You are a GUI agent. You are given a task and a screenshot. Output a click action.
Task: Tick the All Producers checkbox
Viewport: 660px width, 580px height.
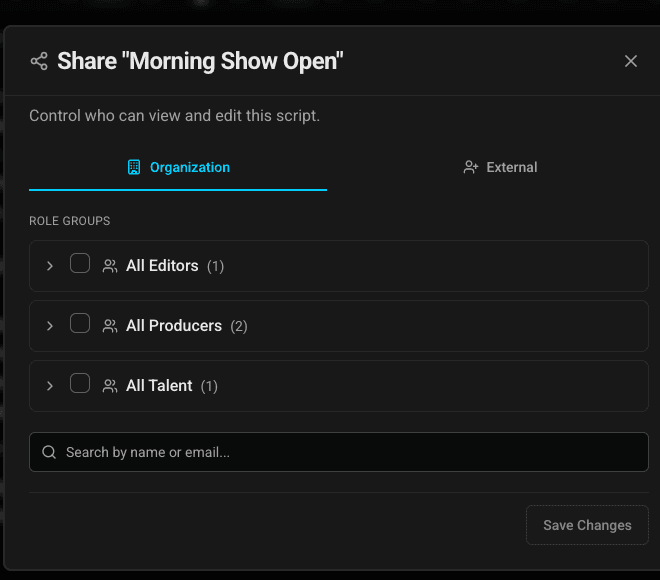click(80, 324)
